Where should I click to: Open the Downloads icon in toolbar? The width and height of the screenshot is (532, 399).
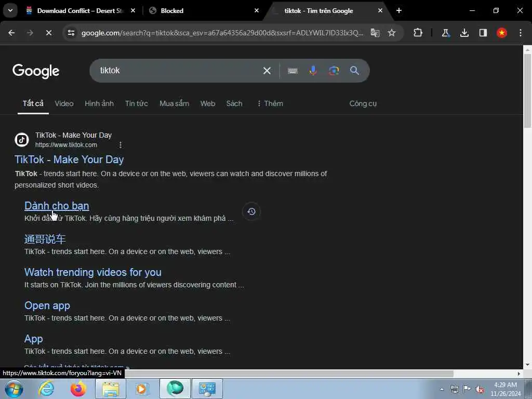[x=464, y=33]
